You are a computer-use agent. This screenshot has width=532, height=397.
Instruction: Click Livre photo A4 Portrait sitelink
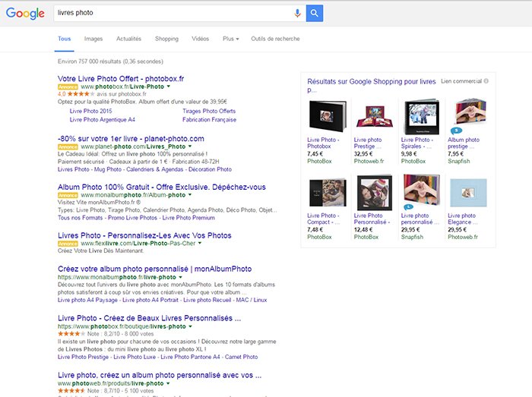(x=150, y=300)
